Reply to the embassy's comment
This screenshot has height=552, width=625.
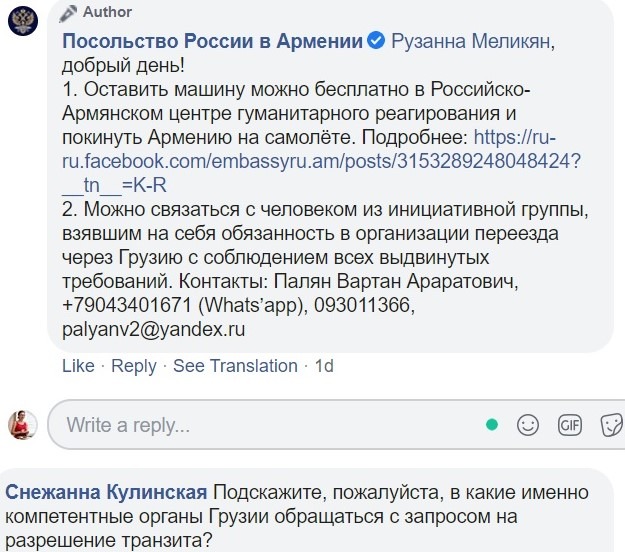click(x=134, y=366)
